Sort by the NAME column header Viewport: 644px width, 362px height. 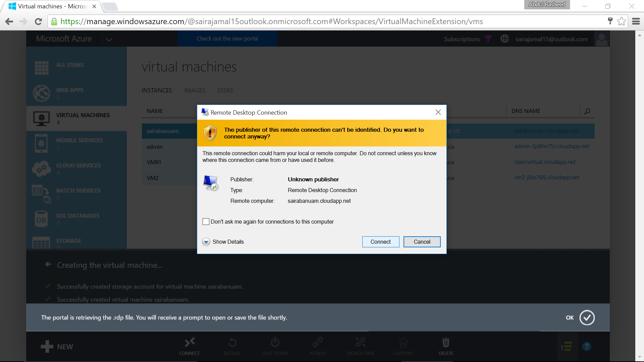pyautogui.click(x=155, y=111)
